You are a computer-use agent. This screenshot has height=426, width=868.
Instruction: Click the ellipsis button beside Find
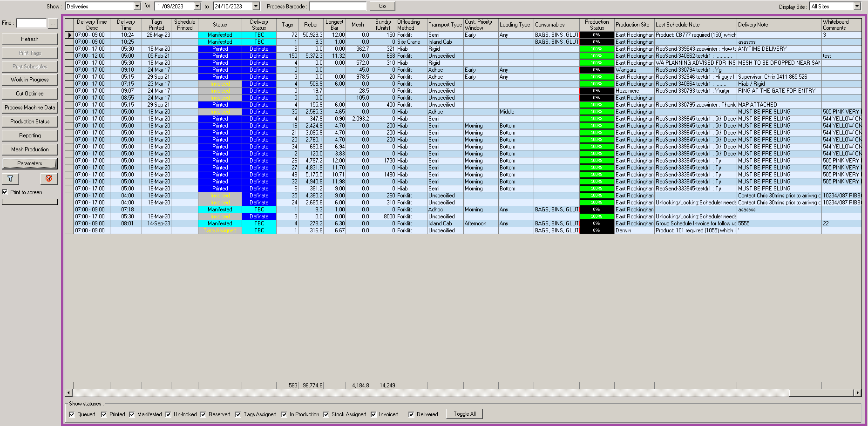point(53,23)
